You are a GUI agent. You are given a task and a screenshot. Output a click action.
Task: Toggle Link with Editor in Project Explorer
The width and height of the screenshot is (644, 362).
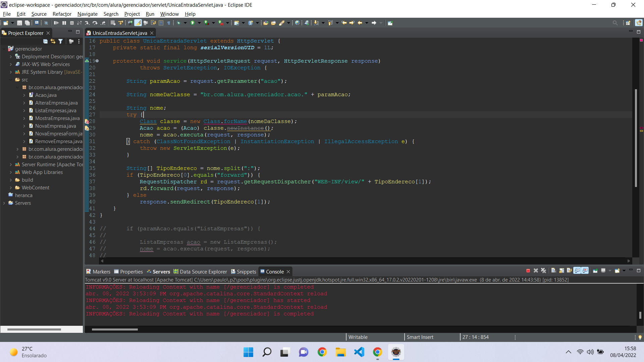tap(53, 41)
